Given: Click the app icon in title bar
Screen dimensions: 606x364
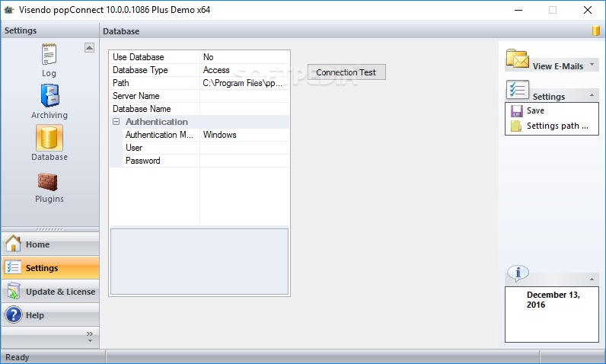Looking at the screenshot, I should point(9,10).
